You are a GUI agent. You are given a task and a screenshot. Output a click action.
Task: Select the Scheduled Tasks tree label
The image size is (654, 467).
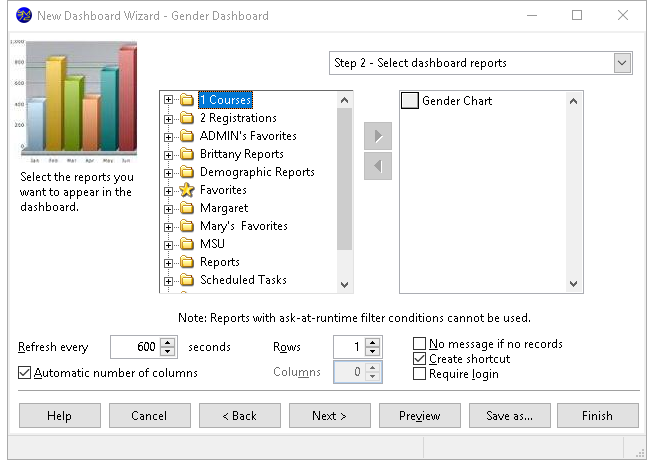click(x=244, y=280)
